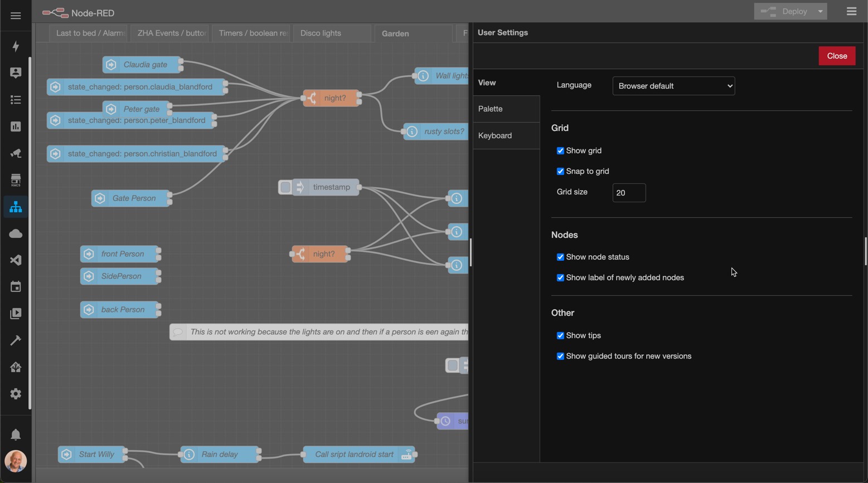Viewport: 868px width, 483px height.
Task: Open the security camera icon in sidebar
Action: click(x=16, y=153)
